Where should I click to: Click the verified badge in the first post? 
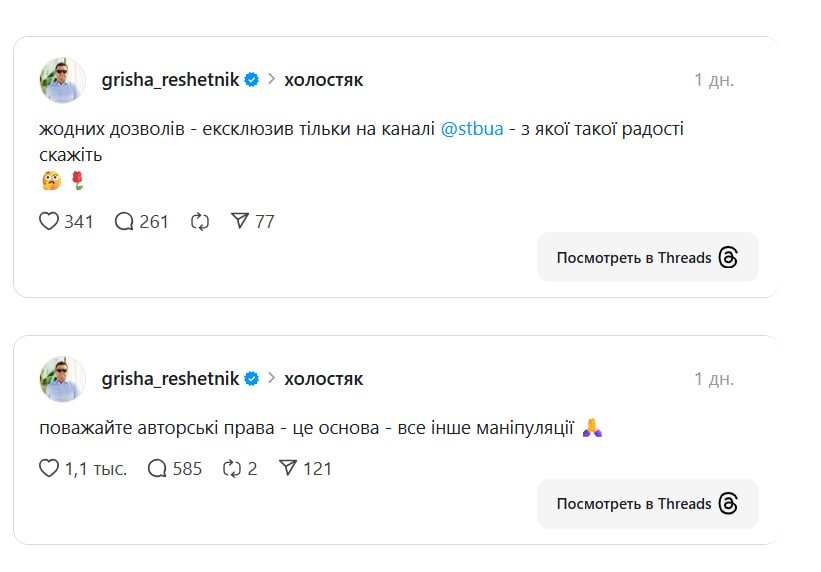coord(252,80)
